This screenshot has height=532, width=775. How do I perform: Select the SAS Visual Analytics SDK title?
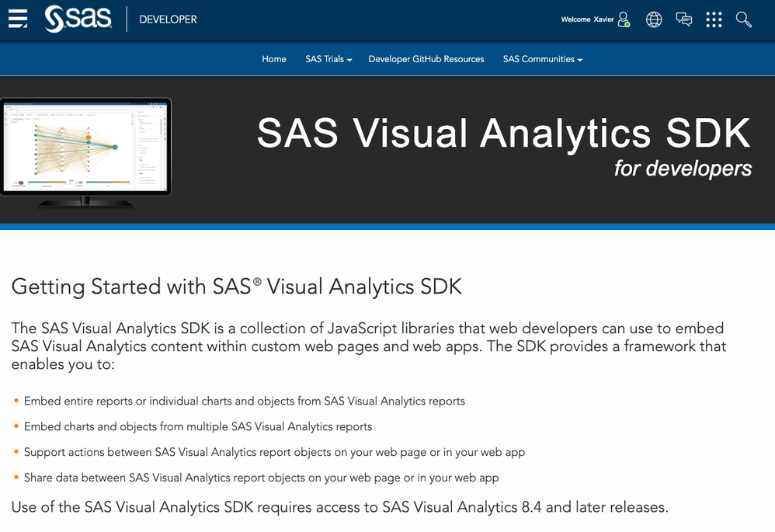(x=502, y=134)
